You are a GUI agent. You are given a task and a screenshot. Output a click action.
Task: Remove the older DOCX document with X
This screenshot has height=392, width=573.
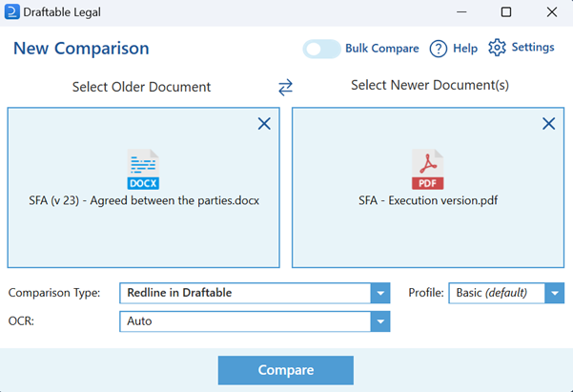tap(264, 124)
